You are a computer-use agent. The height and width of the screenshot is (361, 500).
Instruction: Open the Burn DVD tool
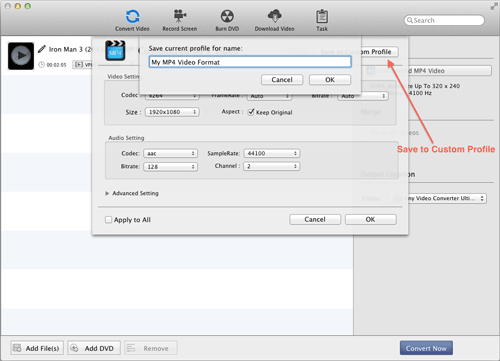click(227, 20)
